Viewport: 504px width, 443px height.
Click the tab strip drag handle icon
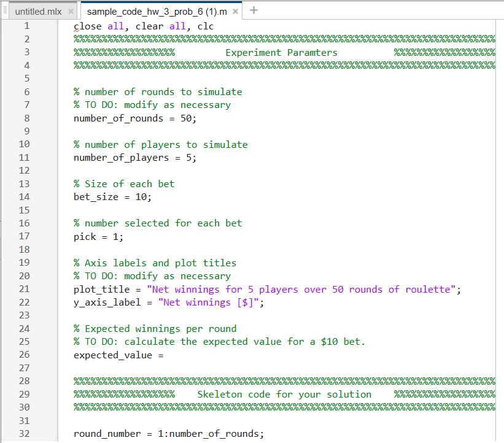pyautogui.click(x=5, y=10)
